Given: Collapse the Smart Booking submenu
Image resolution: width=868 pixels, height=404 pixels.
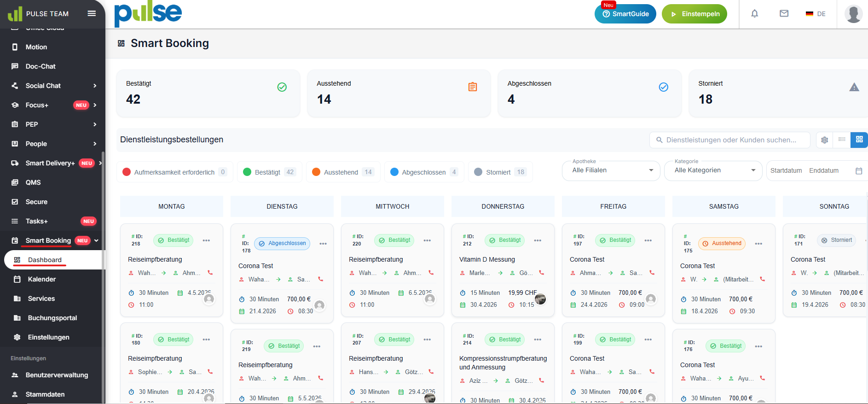Looking at the screenshot, I should coord(96,240).
